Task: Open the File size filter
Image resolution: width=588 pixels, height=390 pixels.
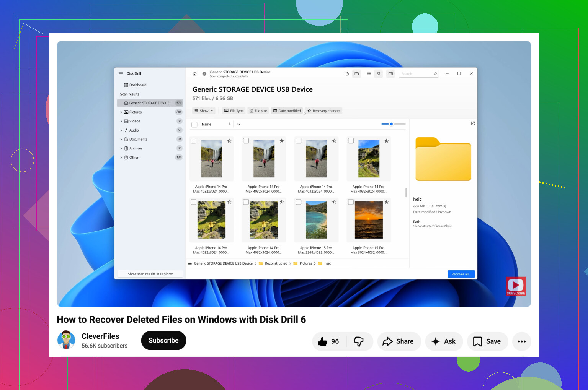Action: [258, 111]
